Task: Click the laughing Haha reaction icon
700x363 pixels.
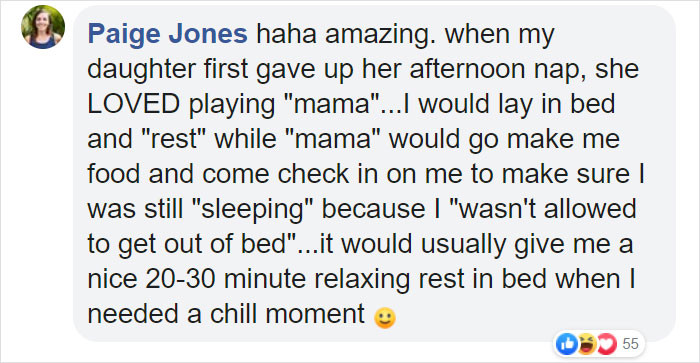Action: coord(587,344)
